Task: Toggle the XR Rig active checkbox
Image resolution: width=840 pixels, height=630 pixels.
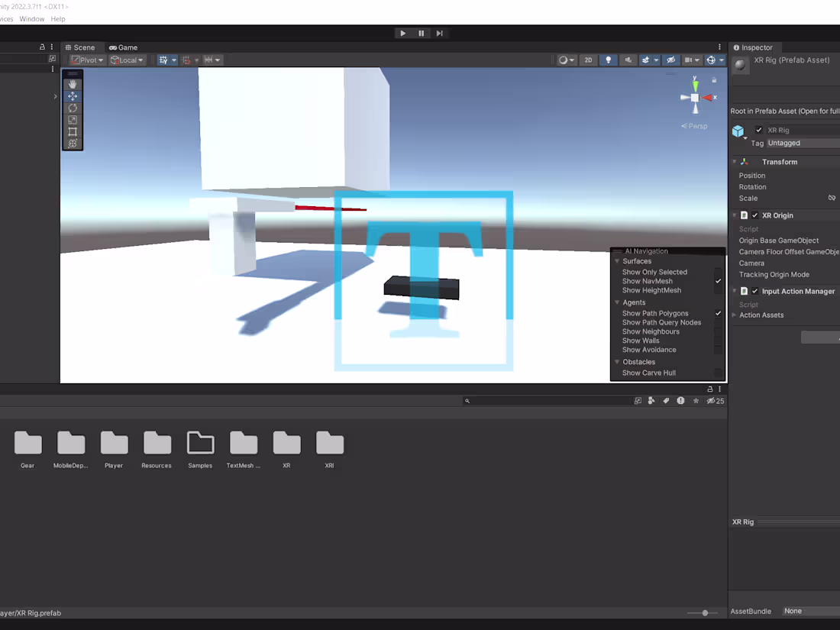Action: tap(758, 130)
